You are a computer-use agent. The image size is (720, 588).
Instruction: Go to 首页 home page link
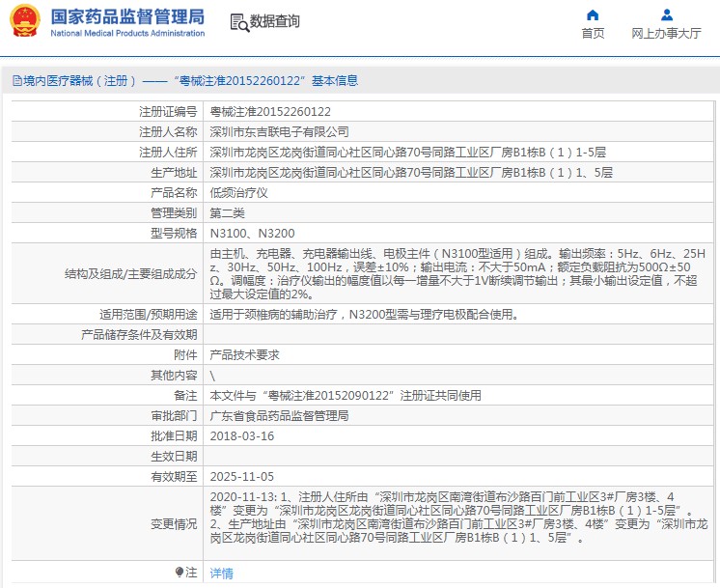[593, 33]
